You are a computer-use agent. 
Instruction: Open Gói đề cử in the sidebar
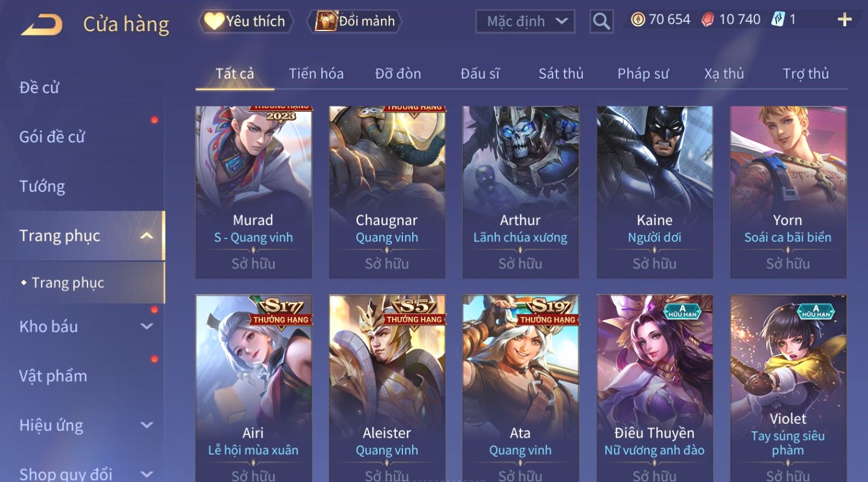click(52, 137)
